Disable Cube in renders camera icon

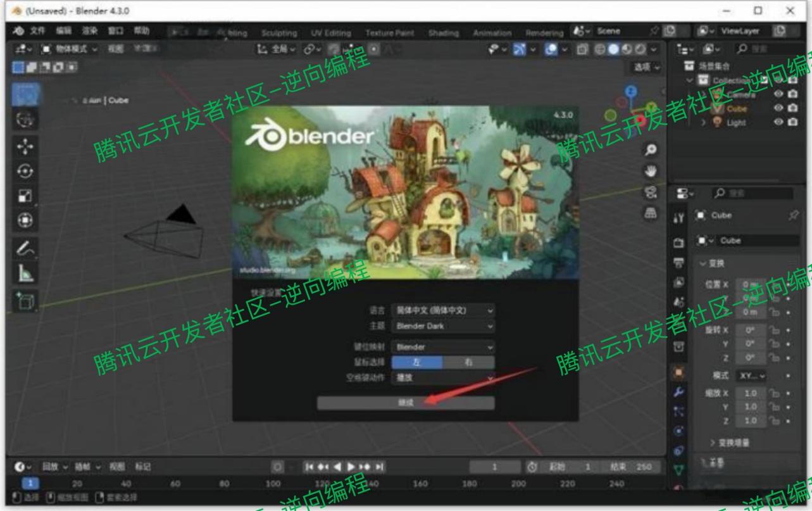click(x=792, y=108)
